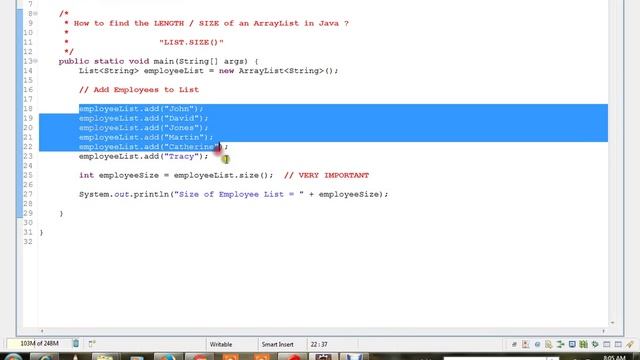Click the line adding "David"

144,118
